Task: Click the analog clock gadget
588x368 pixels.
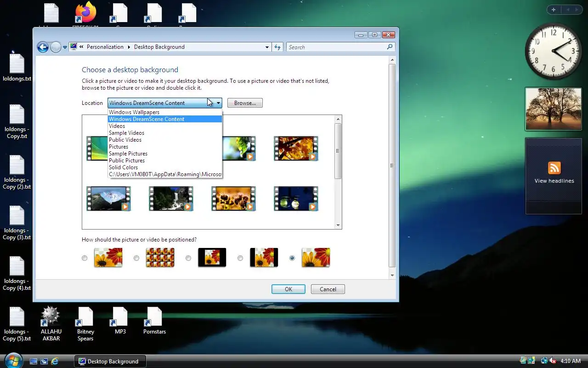Action: [553, 51]
